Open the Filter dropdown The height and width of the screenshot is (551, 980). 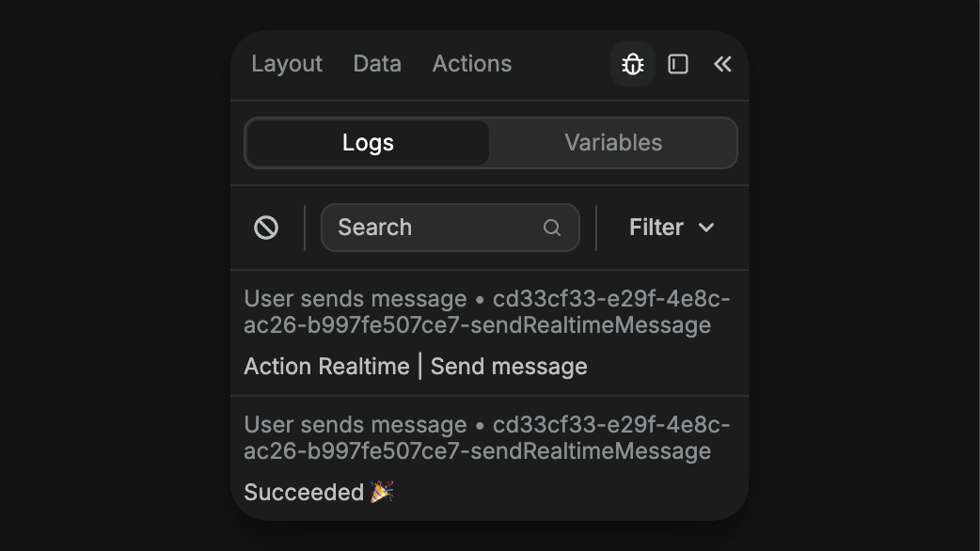click(672, 227)
